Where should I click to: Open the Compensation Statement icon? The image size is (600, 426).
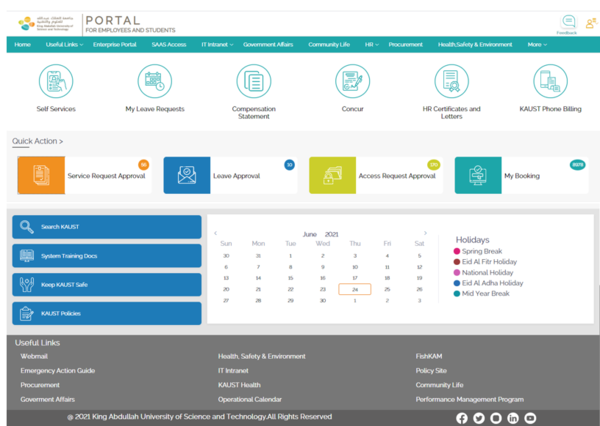[x=253, y=81]
